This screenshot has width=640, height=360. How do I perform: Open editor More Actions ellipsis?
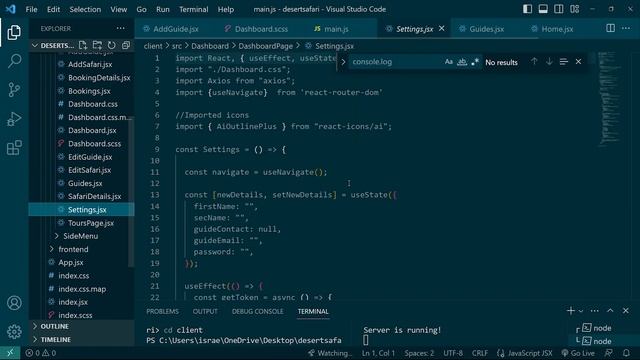(x=626, y=28)
